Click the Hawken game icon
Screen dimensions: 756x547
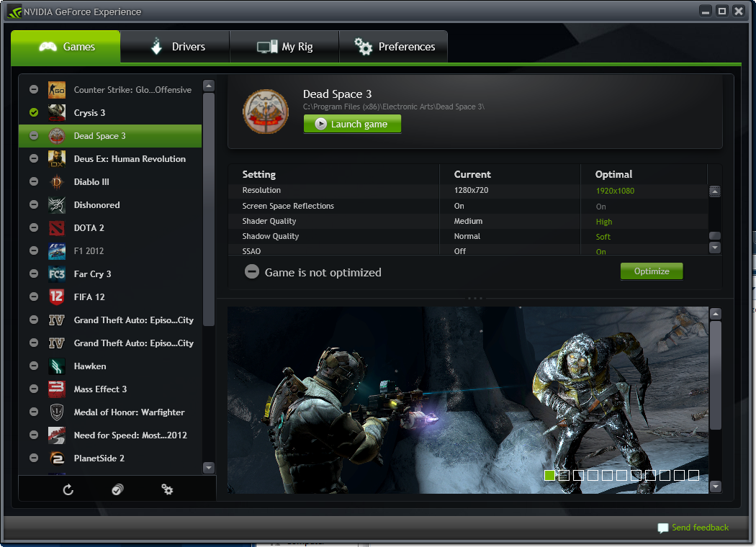click(57, 366)
